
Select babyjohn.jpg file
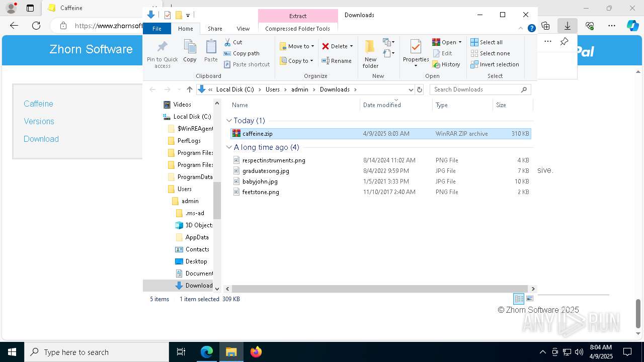coord(381,182)
